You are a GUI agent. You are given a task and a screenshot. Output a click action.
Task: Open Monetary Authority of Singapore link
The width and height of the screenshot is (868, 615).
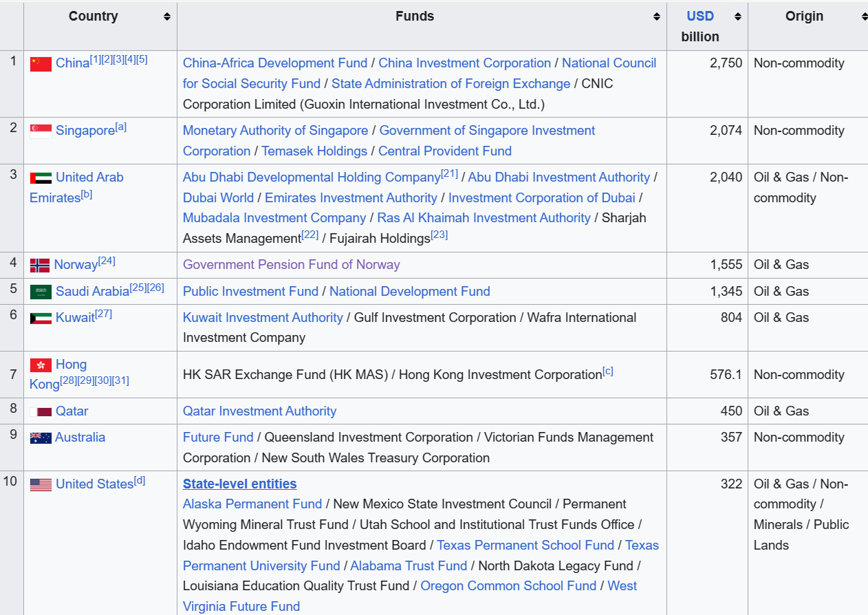(x=275, y=131)
